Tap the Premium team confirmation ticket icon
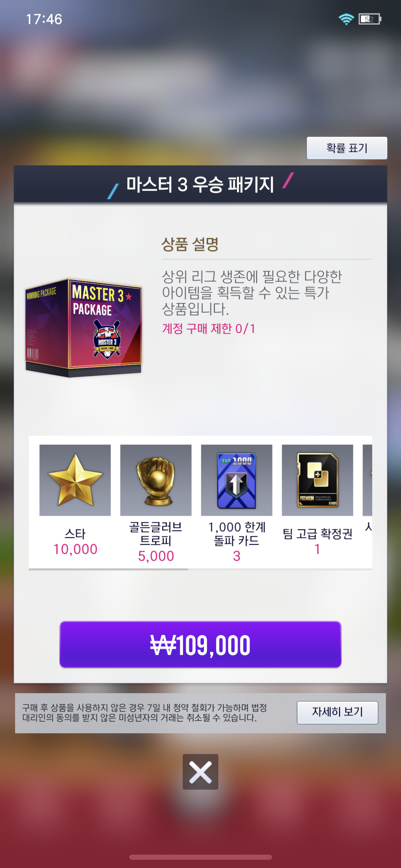This screenshot has height=868, width=401. tap(317, 480)
